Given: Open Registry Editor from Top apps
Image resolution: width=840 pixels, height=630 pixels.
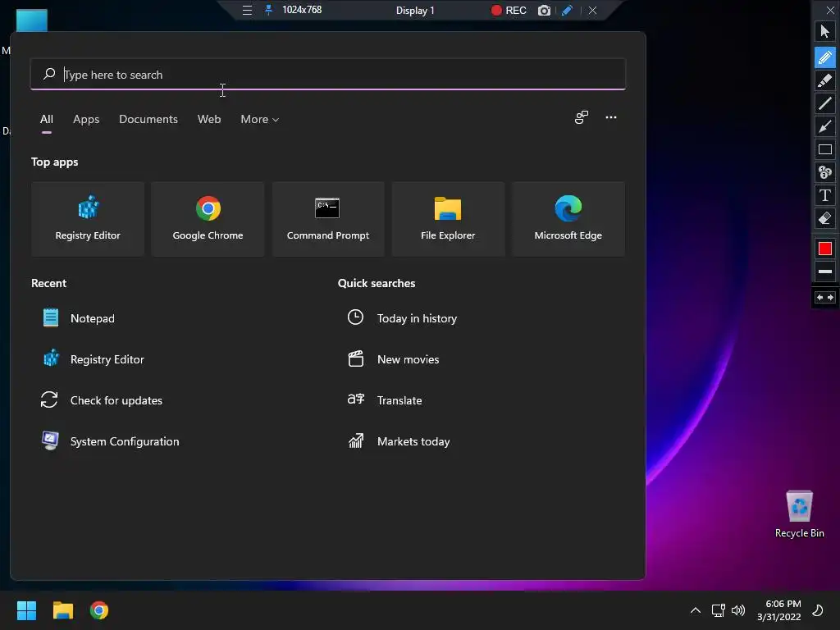Looking at the screenshot, I should (88, 218).
